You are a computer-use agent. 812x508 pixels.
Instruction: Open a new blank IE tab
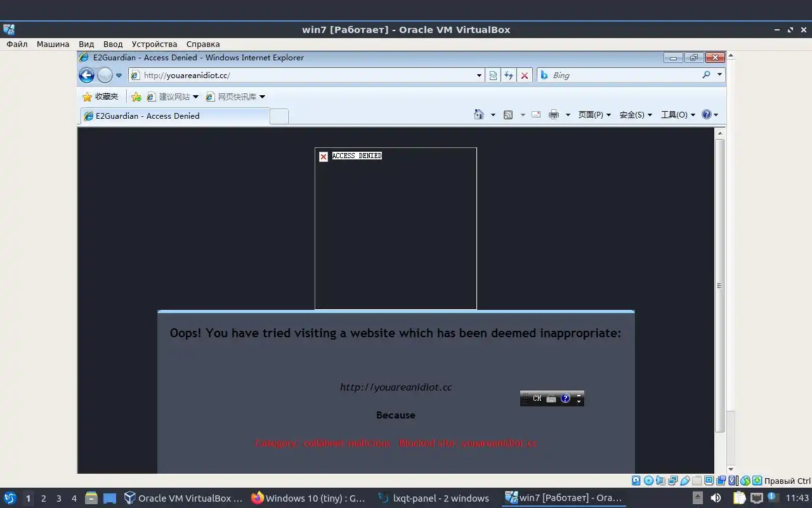point(279,116)
